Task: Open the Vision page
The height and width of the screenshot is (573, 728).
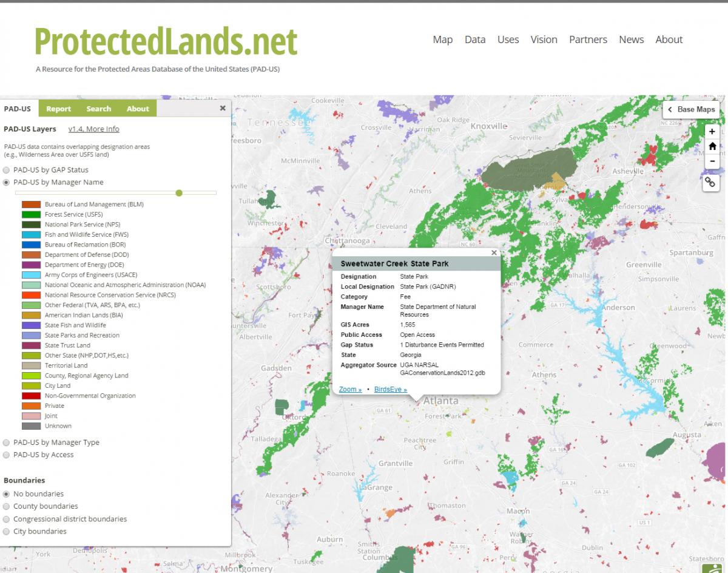Action: [x=544, y=39]
